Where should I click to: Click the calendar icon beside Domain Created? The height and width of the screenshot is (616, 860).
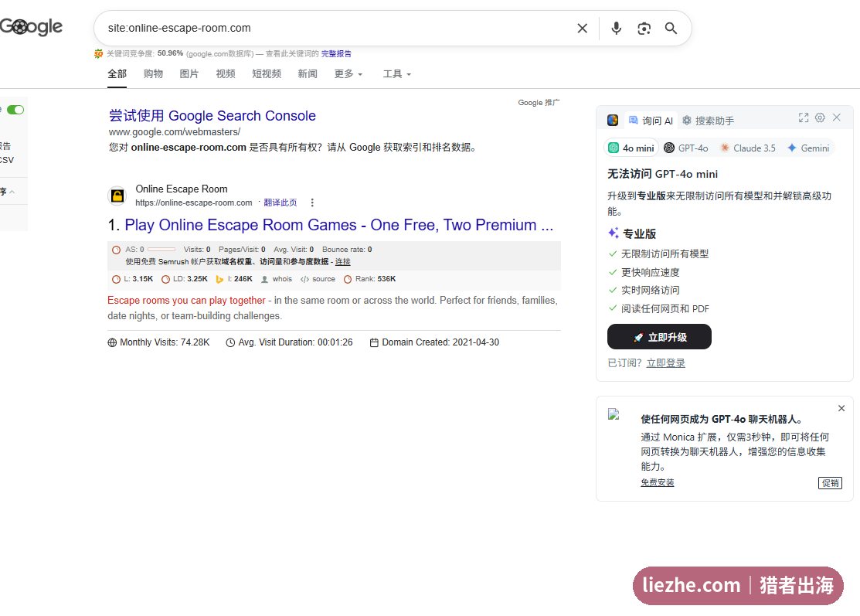click(374, 342)
